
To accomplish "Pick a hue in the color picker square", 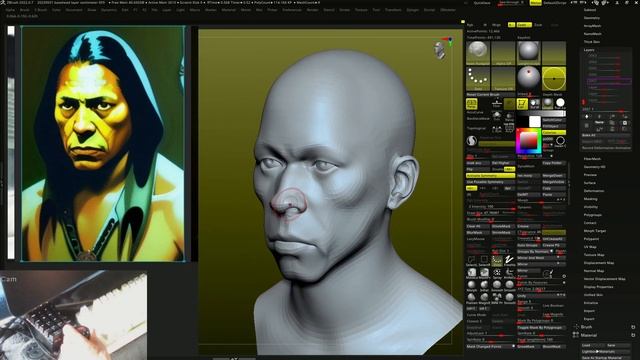I will 528,141.
